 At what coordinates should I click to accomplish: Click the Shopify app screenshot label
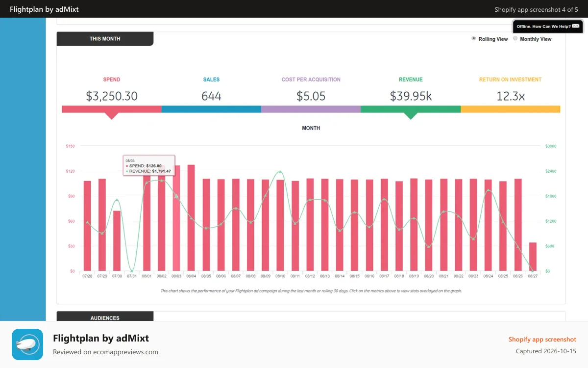(x=542, y=339)
